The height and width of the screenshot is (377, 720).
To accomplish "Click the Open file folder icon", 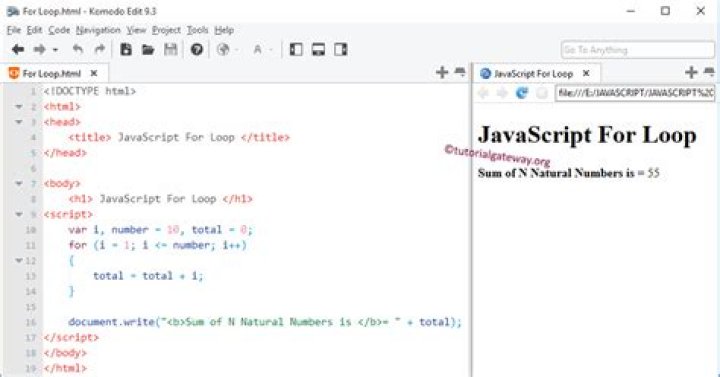I will (148, 49).
